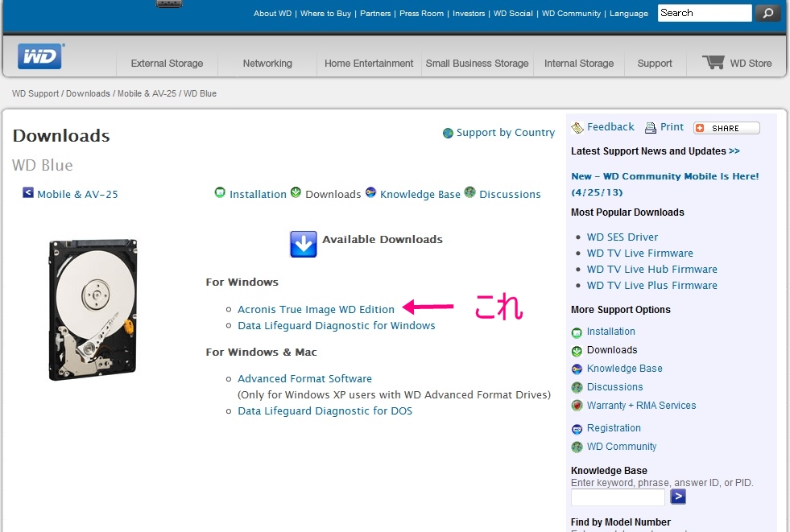Image resolution: width=790 pixels, height=532 pixels.
Task: Click WD Support in the breadcrumb
Action: pos(35,93)
